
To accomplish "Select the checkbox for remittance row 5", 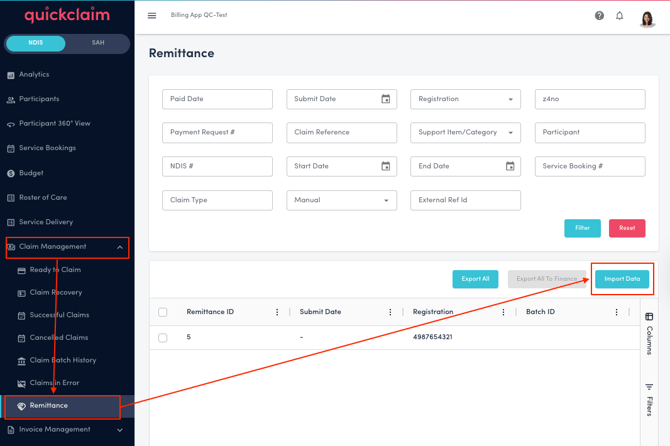I will click(x=163, y=338).
